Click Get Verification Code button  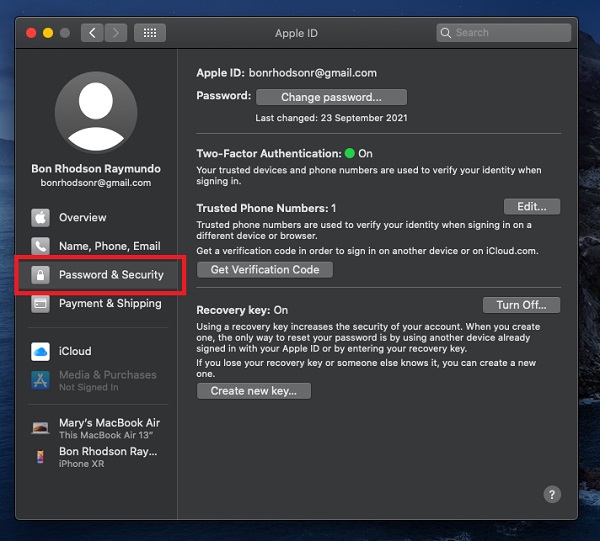point(265,270)
